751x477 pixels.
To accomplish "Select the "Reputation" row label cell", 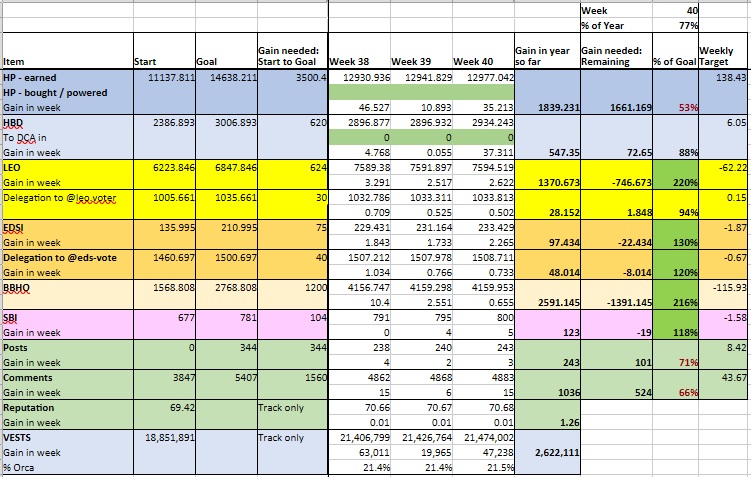I will click(66, 409).
